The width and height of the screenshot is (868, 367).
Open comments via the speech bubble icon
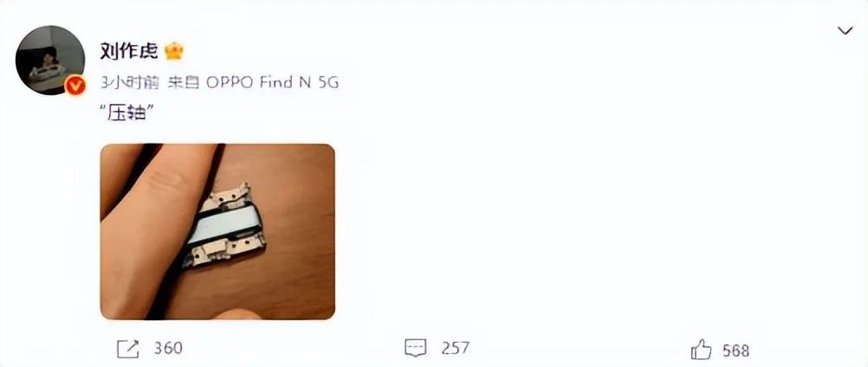(416, 348)
